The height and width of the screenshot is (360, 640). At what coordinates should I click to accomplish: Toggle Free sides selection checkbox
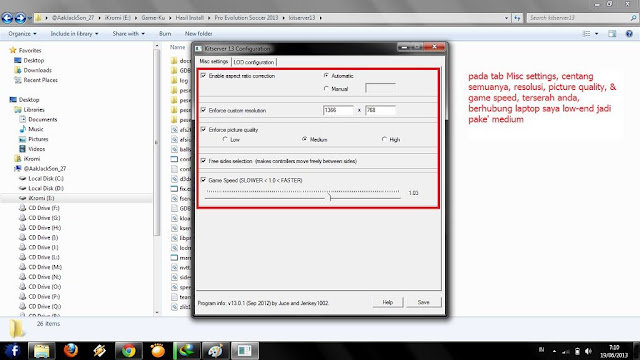[203, 161]
